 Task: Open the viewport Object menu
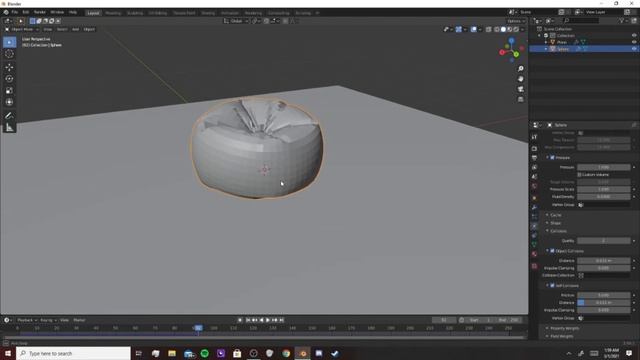pyautogui.click(x=89, y=29)
